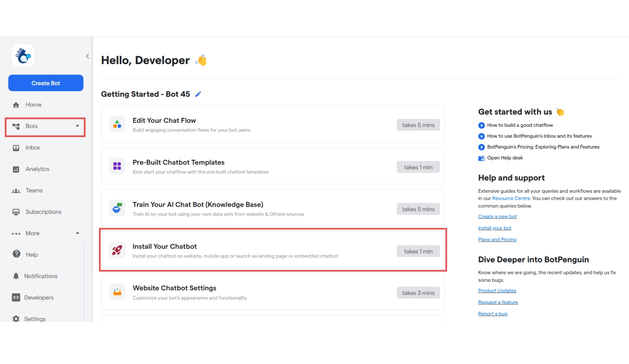Viewport: 629px width, 364px height.
Task: Play 'How to build a good chatflow' video icon
Action: coord(481,125)
